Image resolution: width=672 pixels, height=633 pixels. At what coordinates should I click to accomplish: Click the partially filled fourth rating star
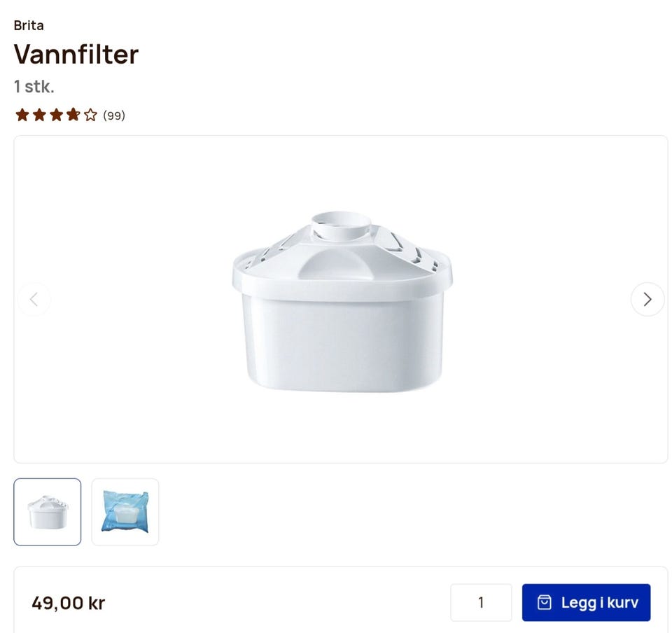(73, 115)
